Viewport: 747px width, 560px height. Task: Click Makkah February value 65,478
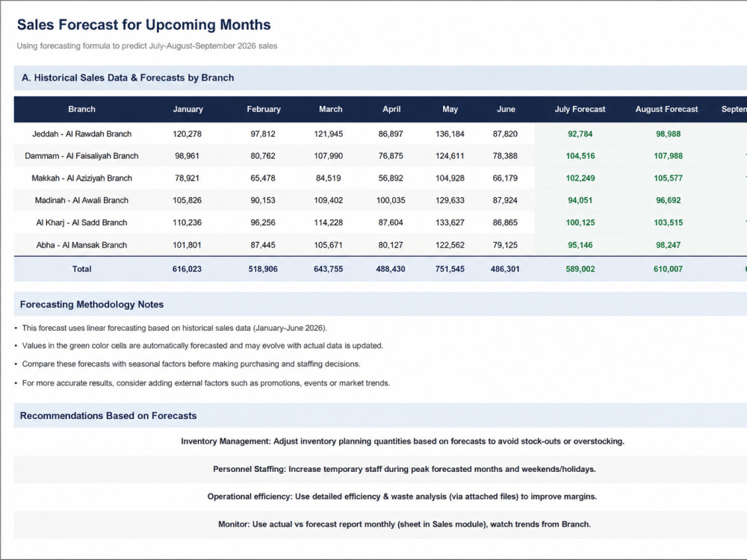tap(263, 178)
